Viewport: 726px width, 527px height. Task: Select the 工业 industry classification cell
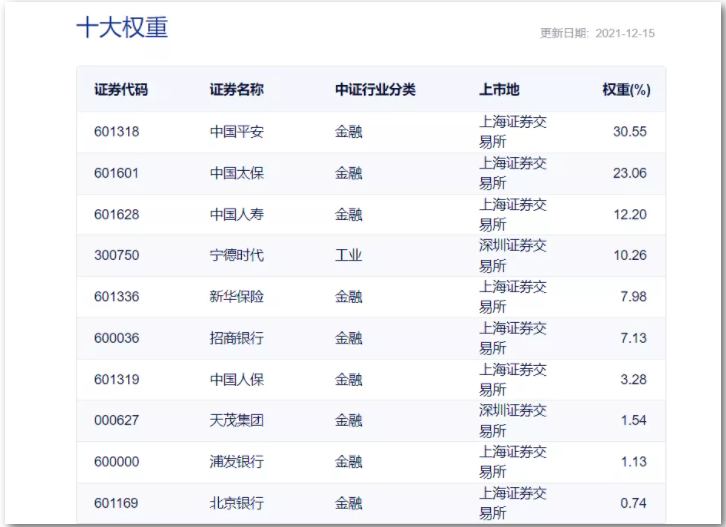coord(348,255)
